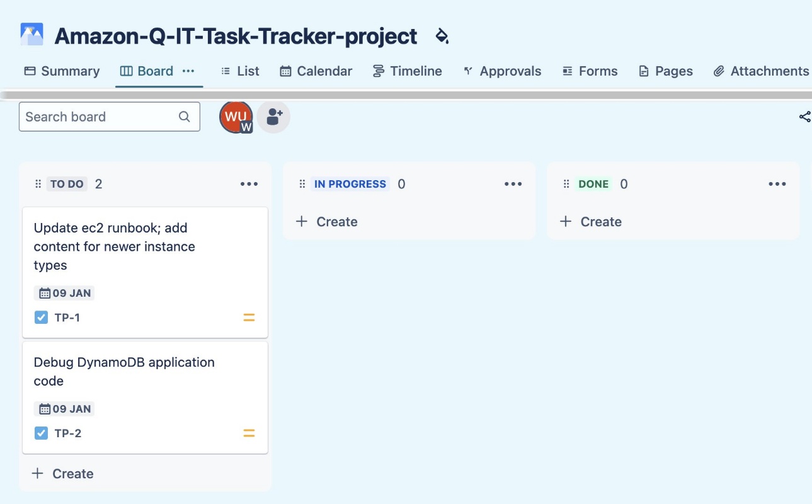Screen dimensions: 812x504
Task: Click the share icon on the board
Action: (x=804, y=117)
